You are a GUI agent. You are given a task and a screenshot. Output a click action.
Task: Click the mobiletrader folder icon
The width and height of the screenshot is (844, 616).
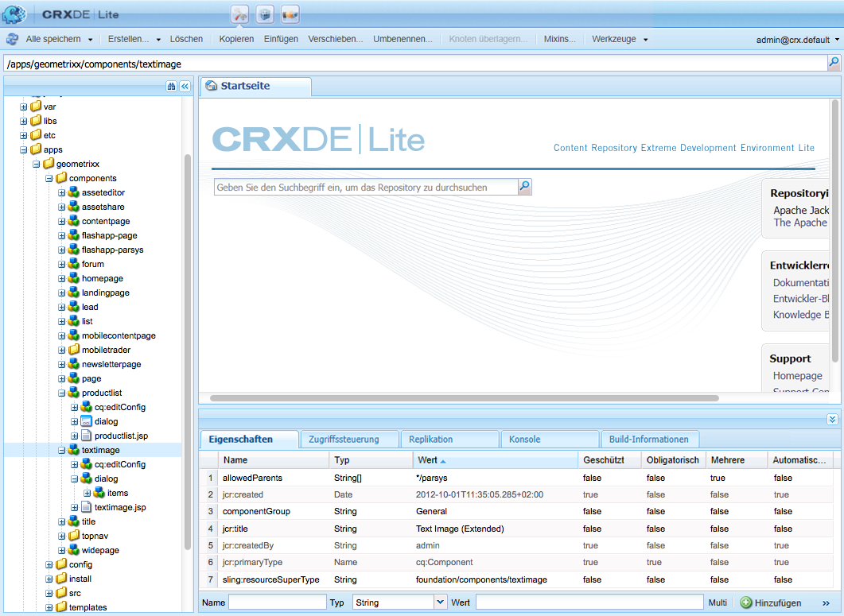74,350
